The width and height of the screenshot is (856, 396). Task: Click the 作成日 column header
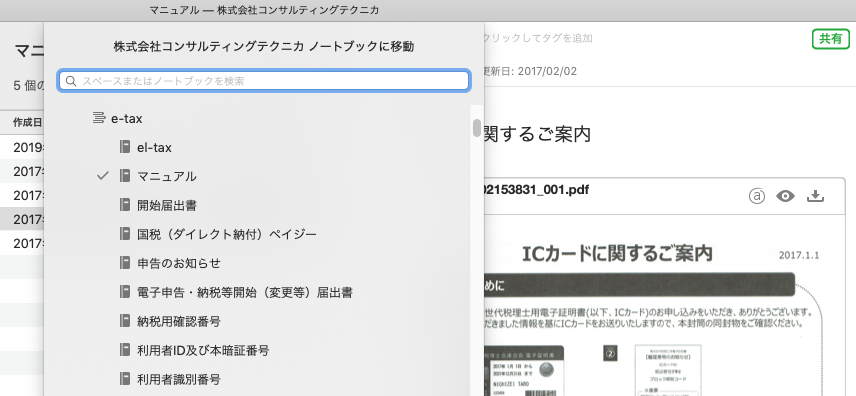27,122
